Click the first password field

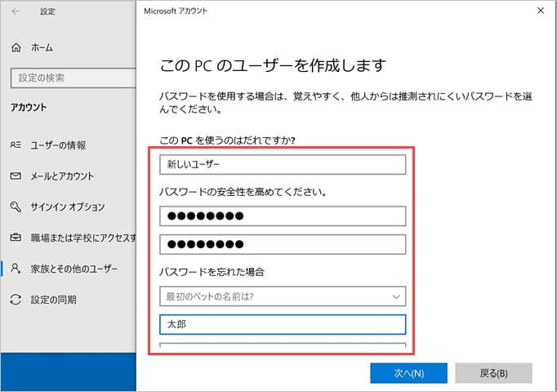click(283, 216)
